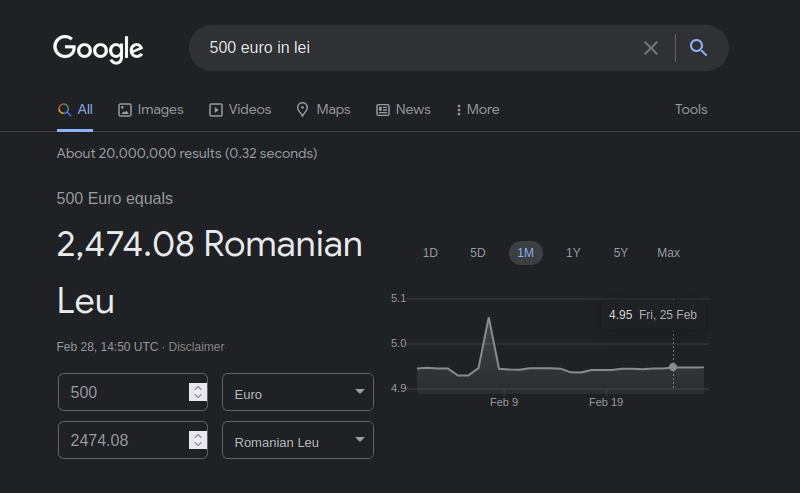800x493 pixels.
Task: Open search Tools
Action: pos(691,110)
